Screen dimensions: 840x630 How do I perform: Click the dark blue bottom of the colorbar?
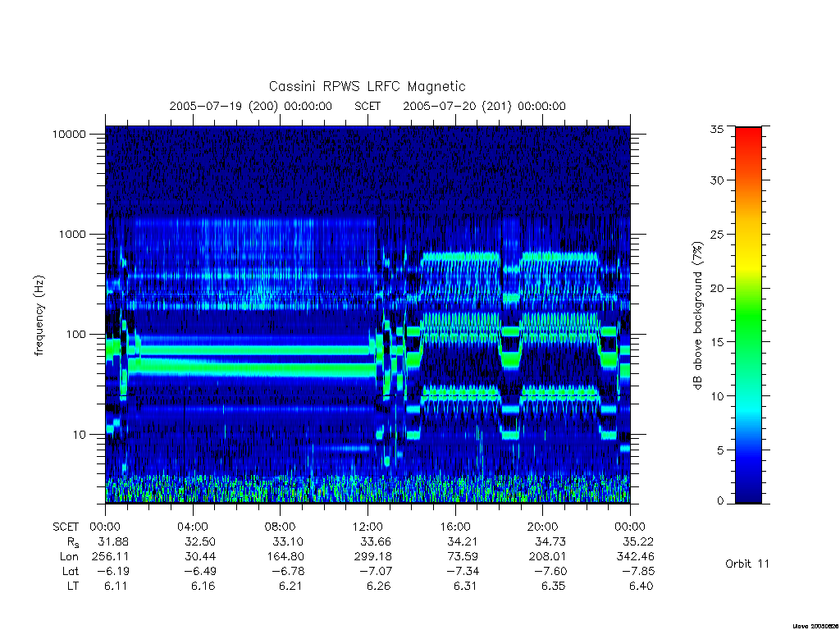click(x=748, y=495)
